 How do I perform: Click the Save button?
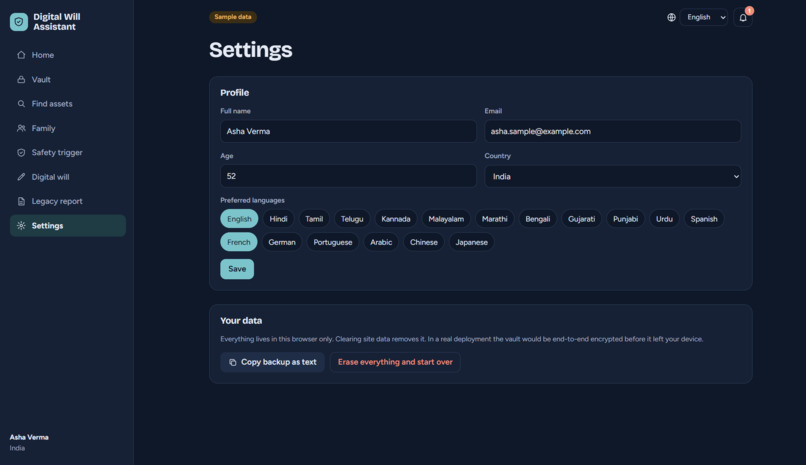point(237,269)
